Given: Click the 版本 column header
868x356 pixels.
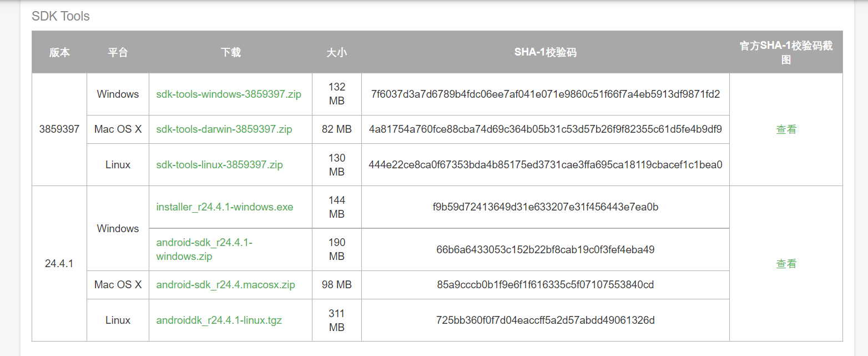Looking at the screenshot, I should click(x=59, y=52).
